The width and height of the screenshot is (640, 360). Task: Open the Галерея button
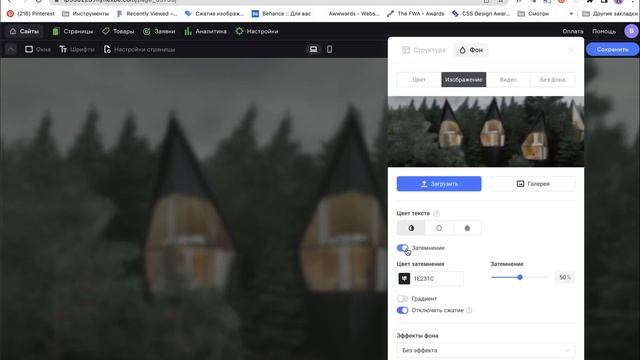tap(533, 184)
